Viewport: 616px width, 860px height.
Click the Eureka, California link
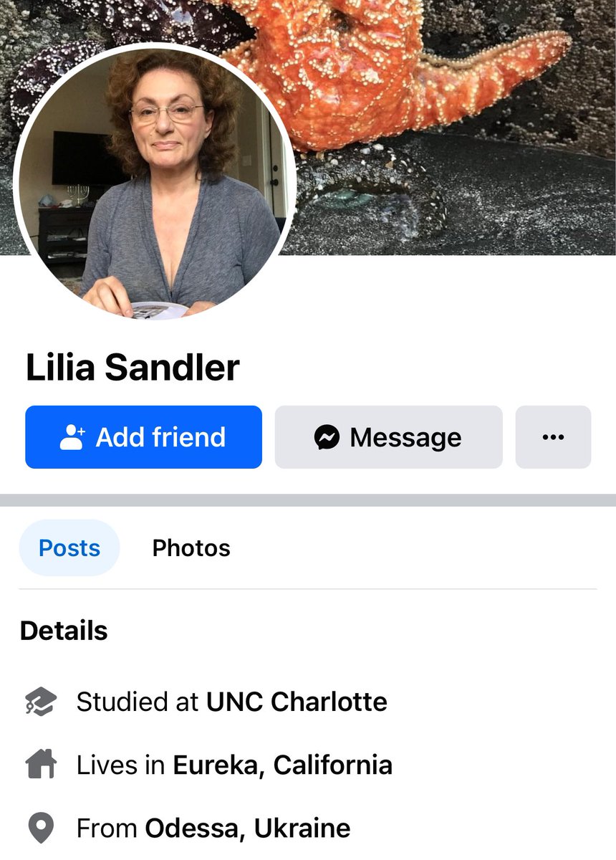click(x=282, y=765)
